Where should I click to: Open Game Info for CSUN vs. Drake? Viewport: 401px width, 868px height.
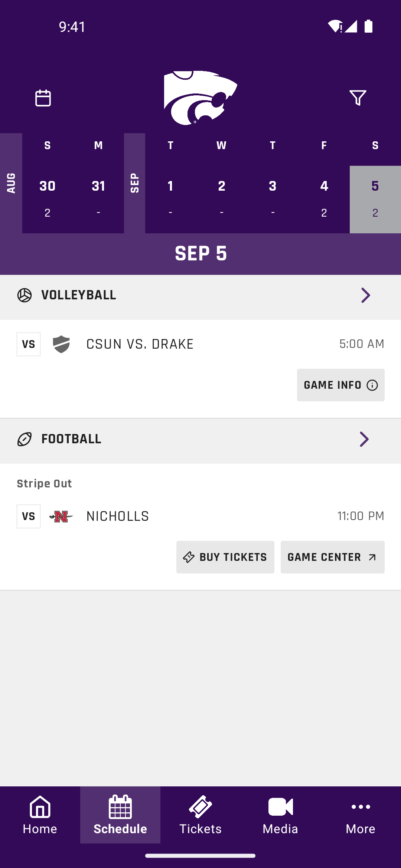click(x=341, y=385)
